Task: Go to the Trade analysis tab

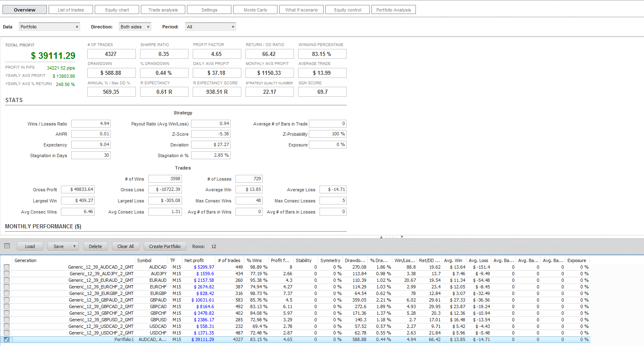Action: pyautogui.click(x=163, y=10)
